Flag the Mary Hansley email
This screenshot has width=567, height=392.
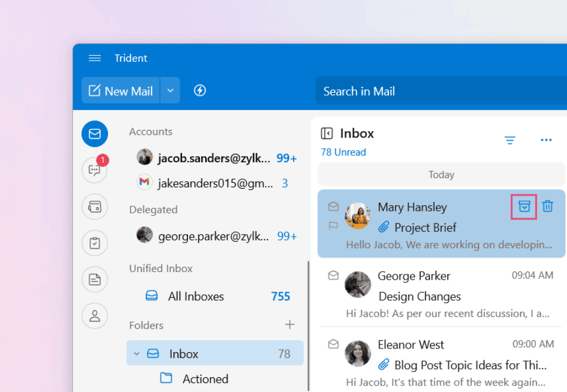pyautogui.click(x=333, y=226)
